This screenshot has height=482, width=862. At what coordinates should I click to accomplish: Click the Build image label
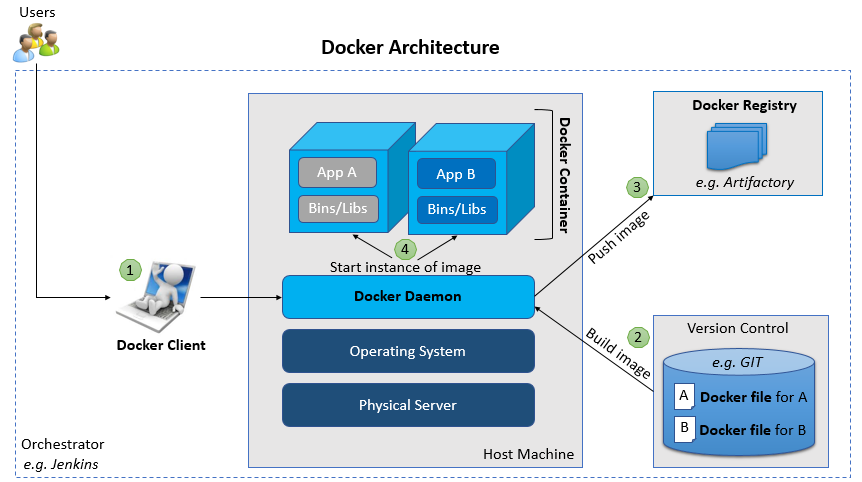coord(618,353)
